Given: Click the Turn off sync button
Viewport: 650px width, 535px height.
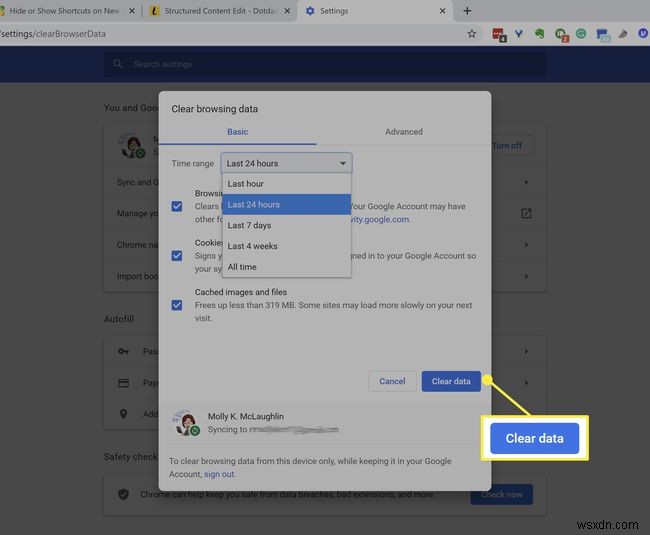Looking at the screenshot, I should click(507, 145).
